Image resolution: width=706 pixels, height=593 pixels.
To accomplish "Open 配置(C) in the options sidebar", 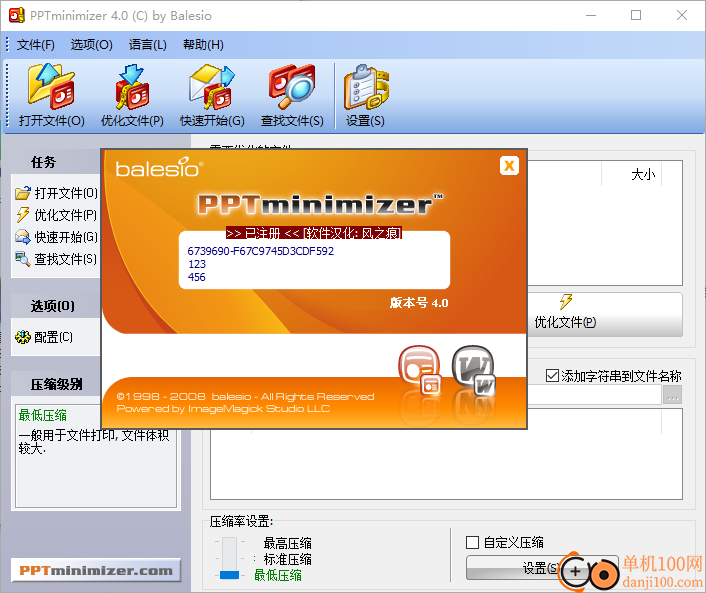I will point(44,337).
